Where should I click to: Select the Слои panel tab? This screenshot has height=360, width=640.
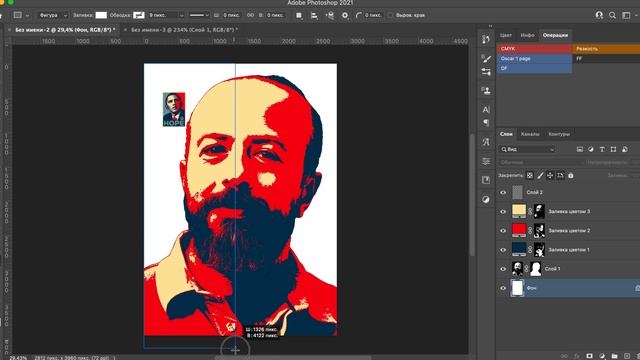click(506, 134)
